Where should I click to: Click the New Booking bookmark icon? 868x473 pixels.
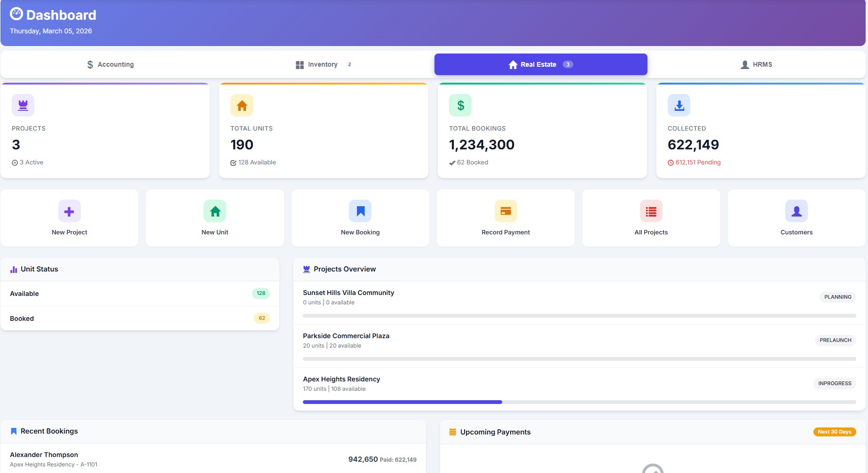[x=360, y=211]
